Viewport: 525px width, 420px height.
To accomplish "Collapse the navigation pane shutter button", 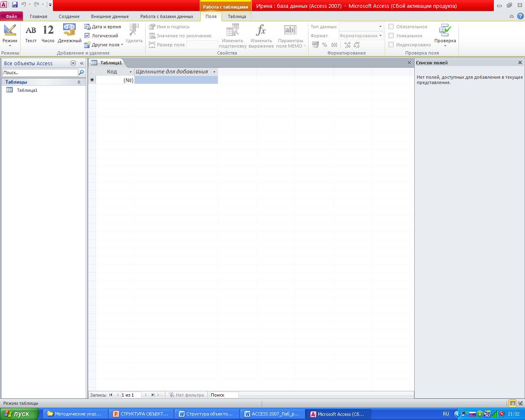I will pyautogui.click(x=82, y=63).
